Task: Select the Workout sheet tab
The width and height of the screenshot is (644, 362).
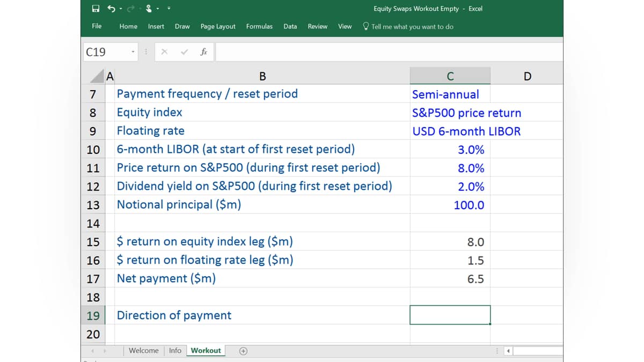Action: pos(206,351)
